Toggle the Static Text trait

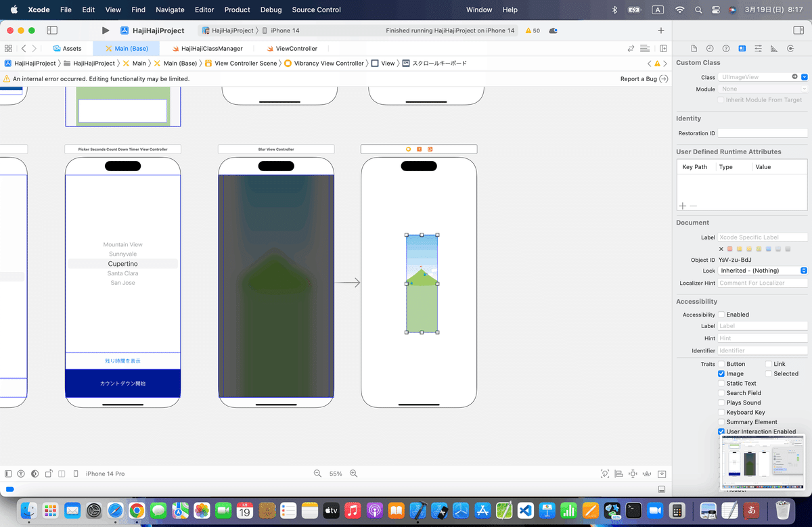tap(721, 384)
